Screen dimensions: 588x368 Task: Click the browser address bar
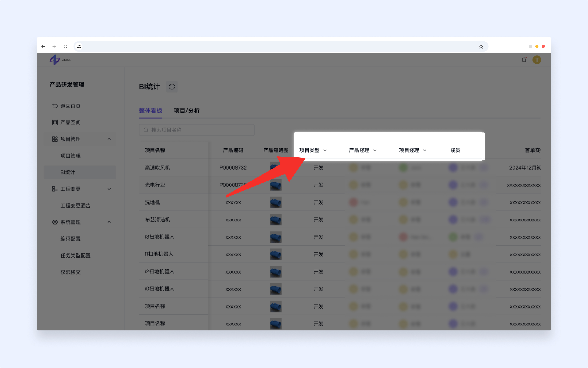click(x=281, y=46)
